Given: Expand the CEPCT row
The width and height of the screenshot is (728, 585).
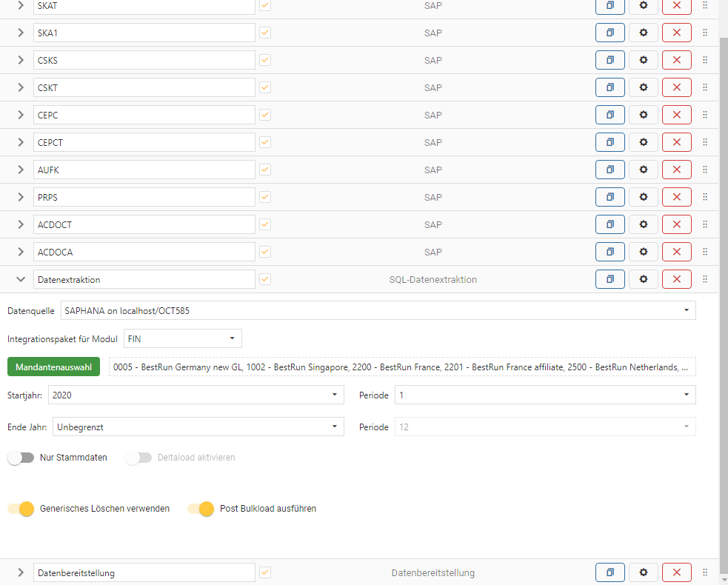Looking at the screenshot, I should coord(21,142).
